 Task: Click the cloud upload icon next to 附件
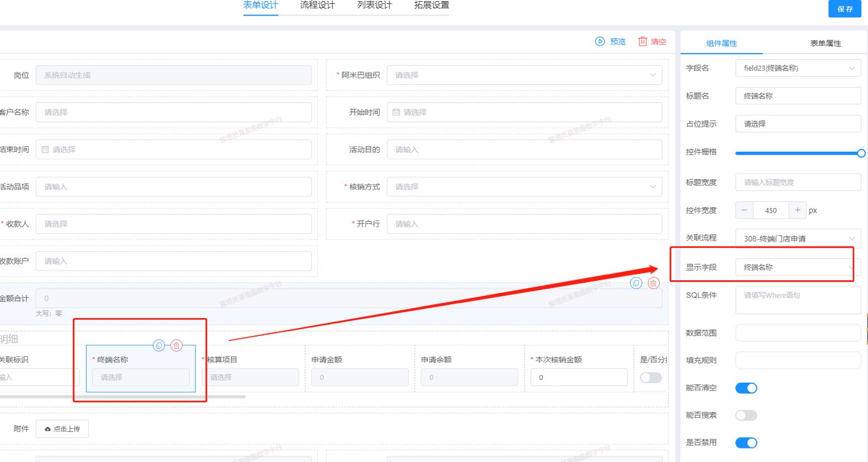(x=47, y=429)
